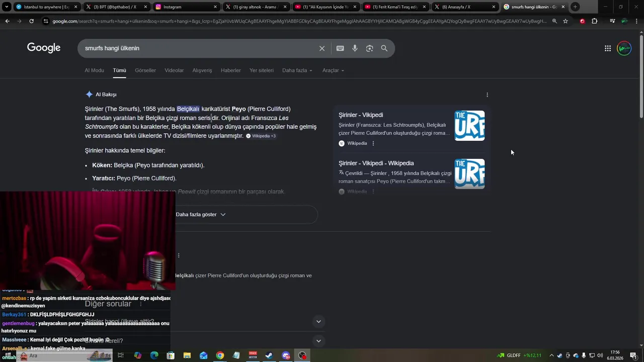
Task: Go back to previous page
Action: point(7,21)
